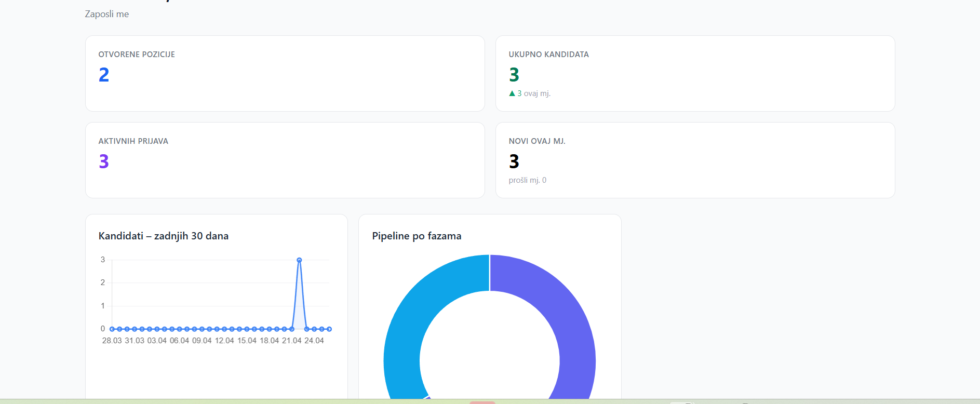Image resolution: width=980 pixels, height=404 pixels.
Task: Click the first data point at 28.03
Action: 112,329
